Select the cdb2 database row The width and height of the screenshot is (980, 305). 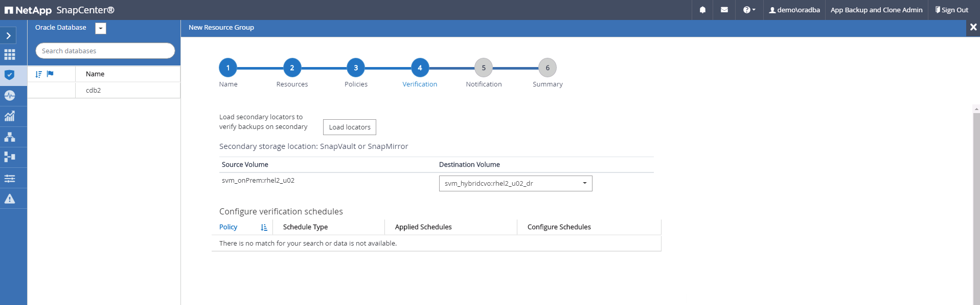(104, 90)
